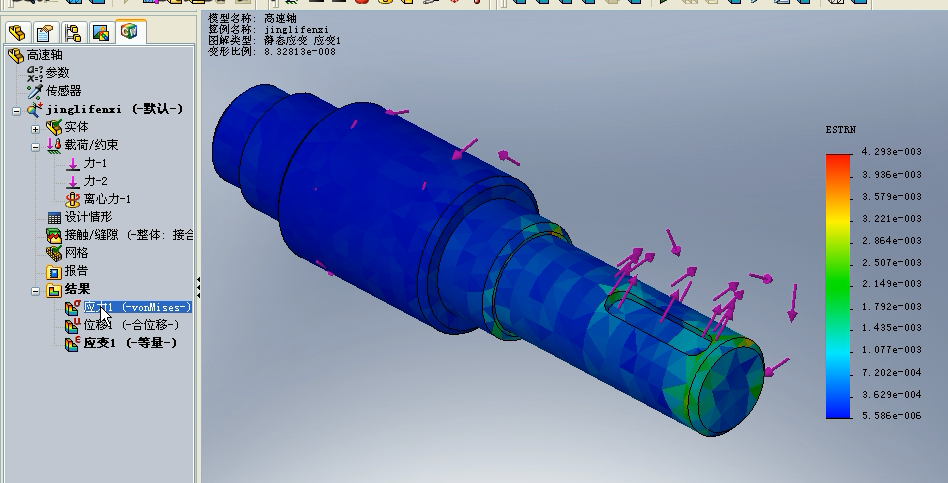The width and height of the screenshot is (948, 483).
Task: Click the 参数 parameters icon in tree
Action: point(34,73)
